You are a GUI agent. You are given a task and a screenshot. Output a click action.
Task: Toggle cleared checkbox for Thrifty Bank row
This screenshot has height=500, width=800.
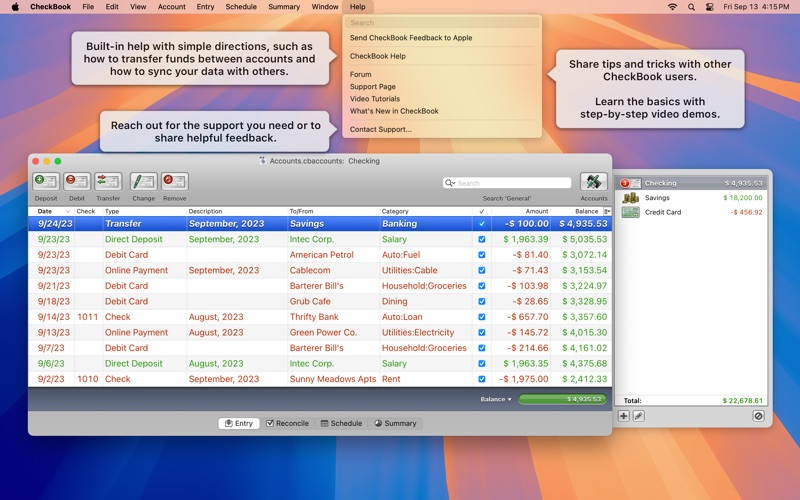pyautogui.click(x=482, y=317)
